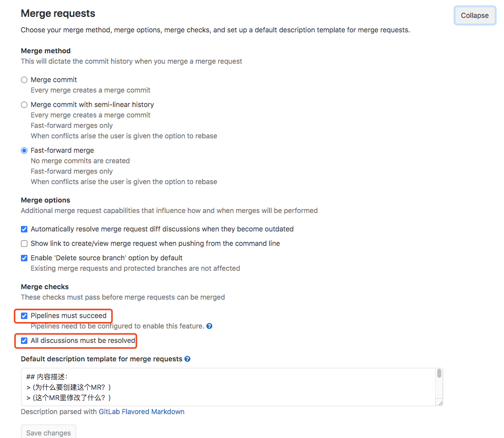
Task: Open GitLab Flavored Markdown link
Action: pos(141,412)
